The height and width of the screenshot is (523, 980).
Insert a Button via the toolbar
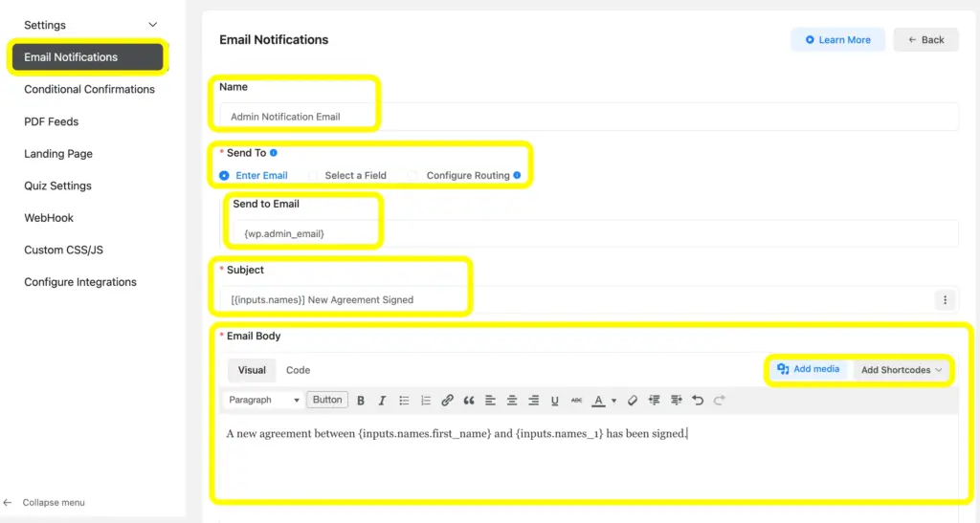(x=327, y=400)
